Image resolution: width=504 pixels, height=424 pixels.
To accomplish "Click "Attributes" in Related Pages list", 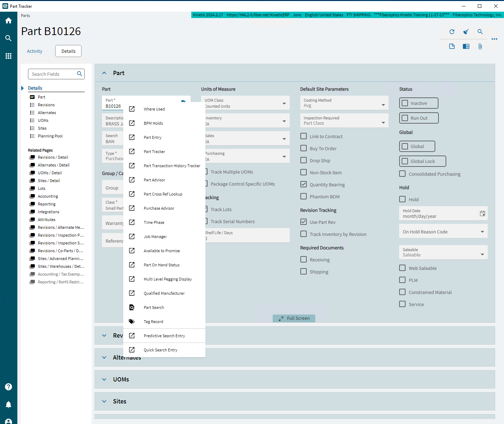I will 47,220.
